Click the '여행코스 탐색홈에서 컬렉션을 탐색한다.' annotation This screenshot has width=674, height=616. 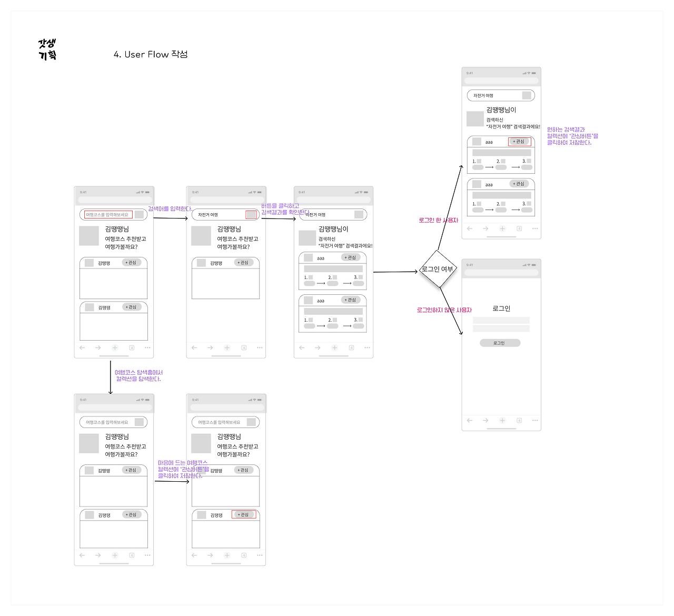click(138, 375)
